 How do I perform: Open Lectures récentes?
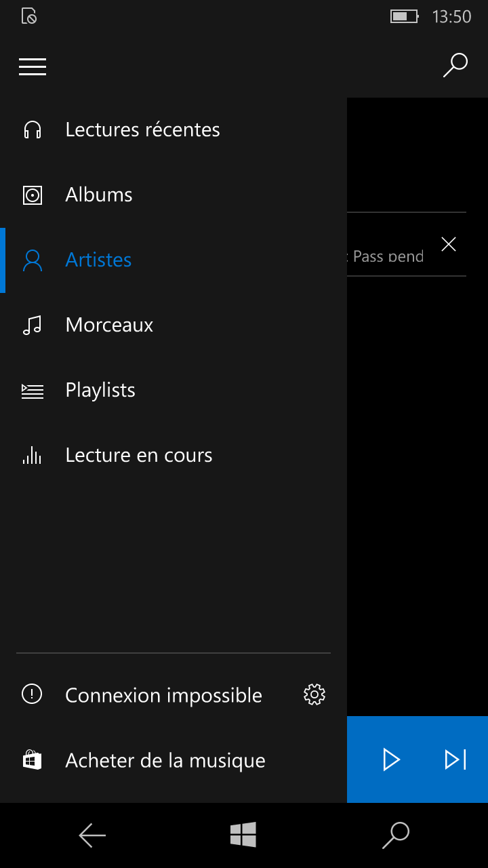pos(142,130)
